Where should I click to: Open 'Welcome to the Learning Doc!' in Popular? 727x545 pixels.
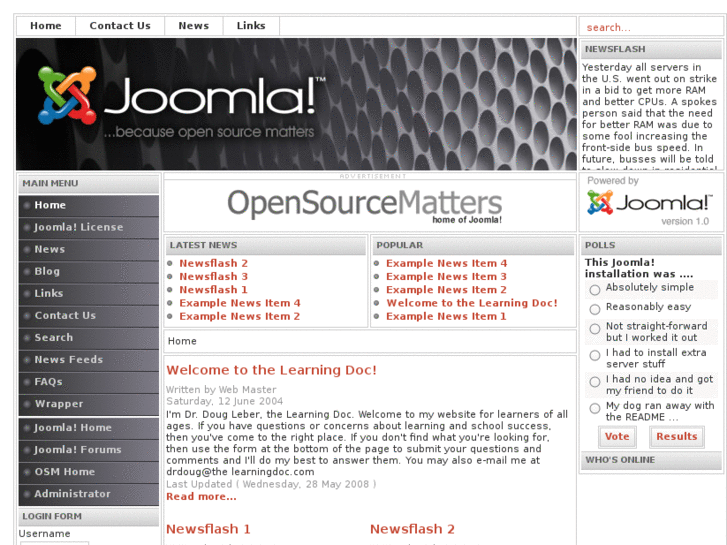pyautogui.click(x=472, y=303)
